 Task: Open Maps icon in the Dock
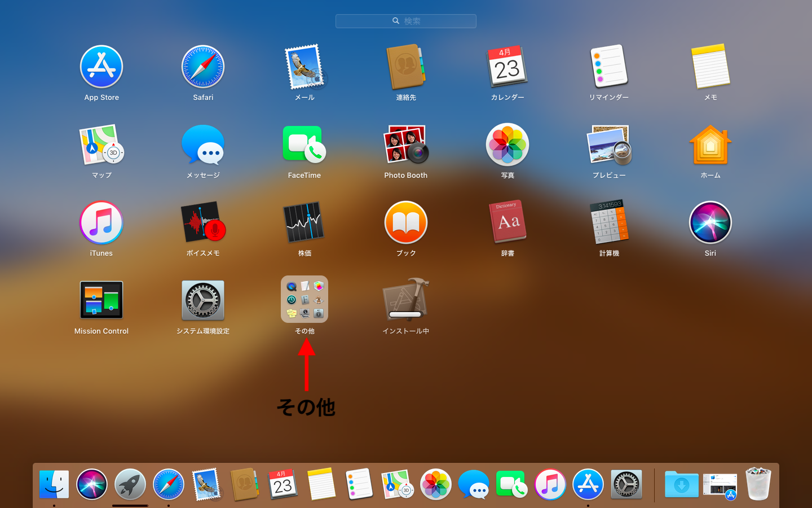pos(398,484)
